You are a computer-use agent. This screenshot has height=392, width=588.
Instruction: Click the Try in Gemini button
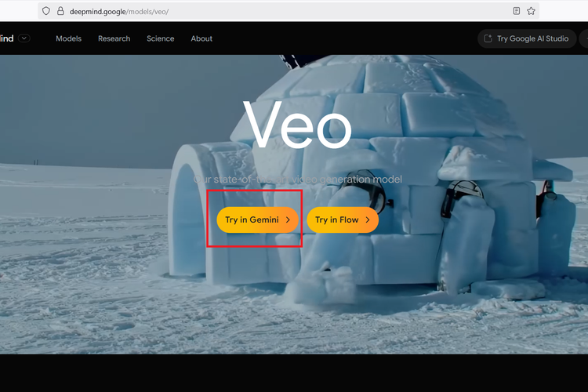[x=258, y=220]
